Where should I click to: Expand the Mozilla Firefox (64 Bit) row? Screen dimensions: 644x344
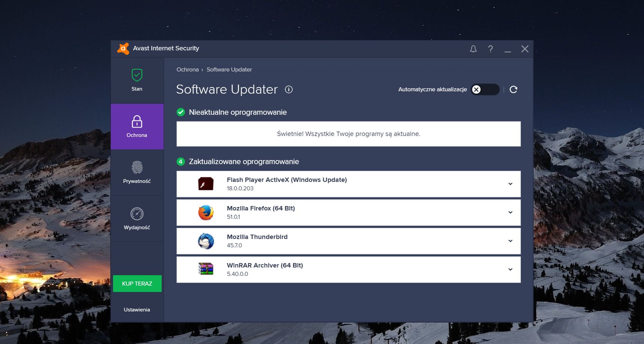click(x=510, y=212)
